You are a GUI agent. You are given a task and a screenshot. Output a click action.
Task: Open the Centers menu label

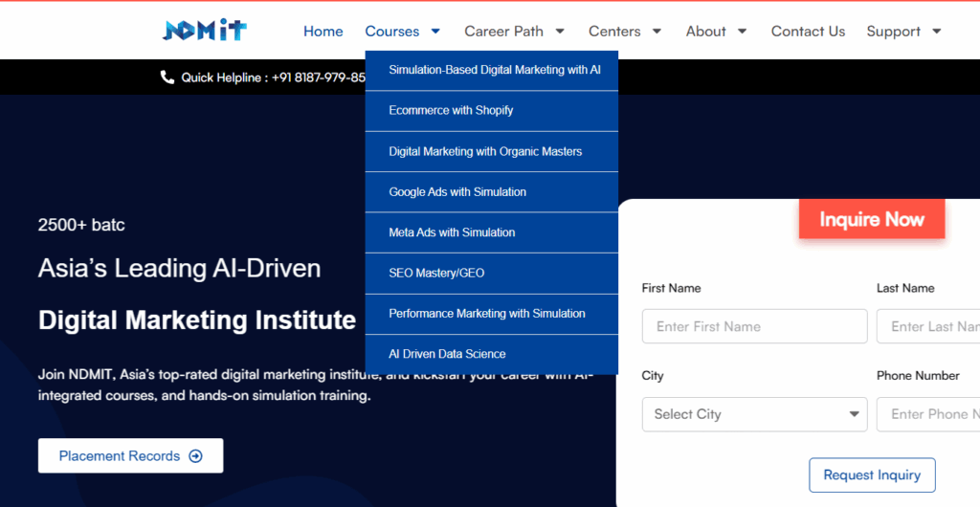(x=614, y=32)
